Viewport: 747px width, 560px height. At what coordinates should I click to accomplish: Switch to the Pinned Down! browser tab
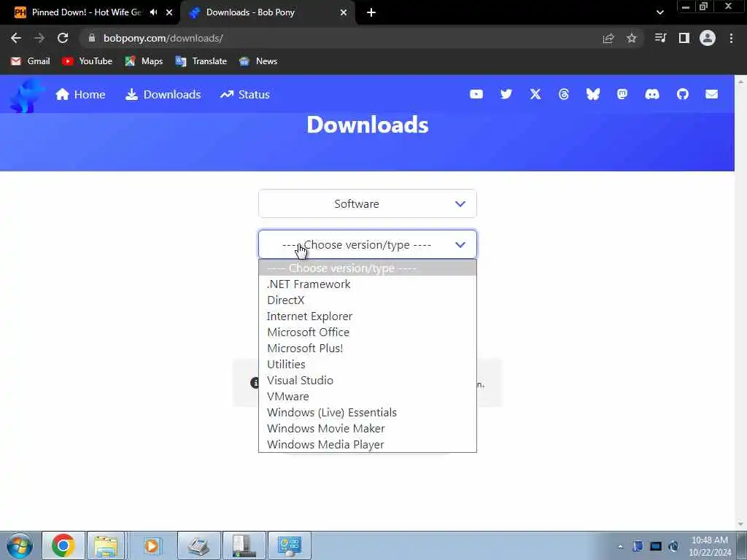(88, 12)
